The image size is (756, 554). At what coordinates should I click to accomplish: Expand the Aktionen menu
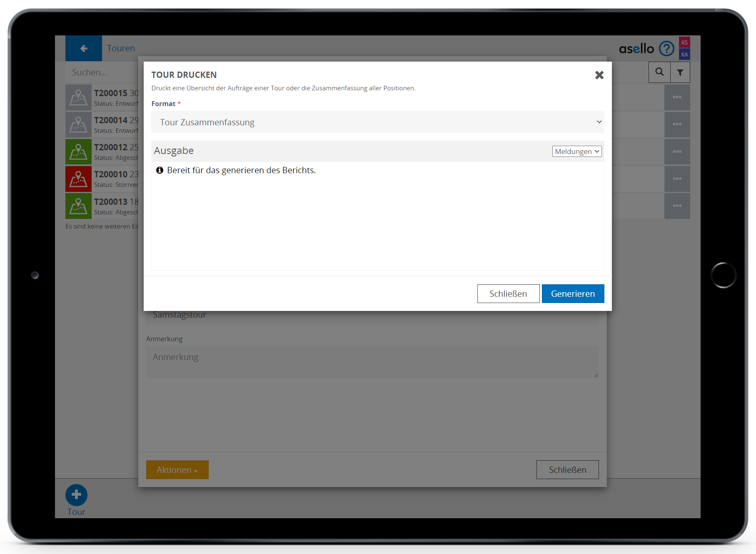[x=177, y=470]
